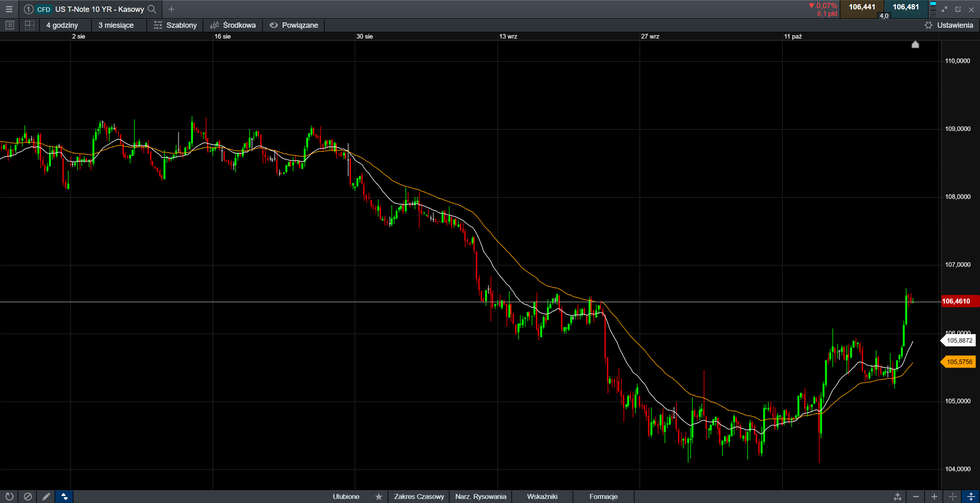
Task: Select the pencil drawing tool
Action: (46, 496)
